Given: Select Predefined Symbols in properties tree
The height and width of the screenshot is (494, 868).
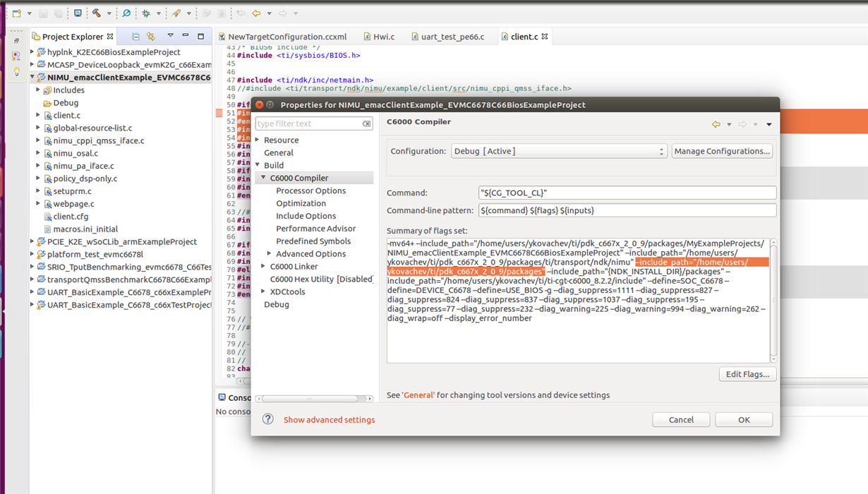Looking at the screenshot, I should (313, 241).
